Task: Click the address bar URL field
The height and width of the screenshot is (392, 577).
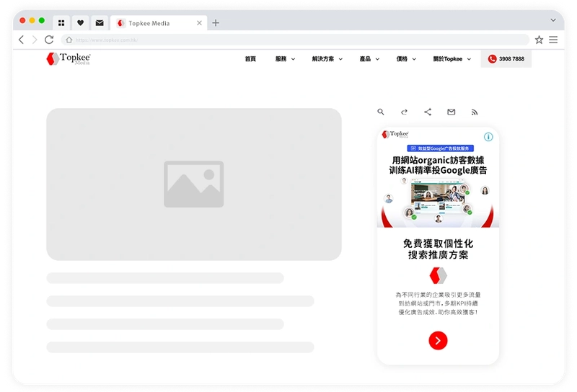Action: coord(295,40)
